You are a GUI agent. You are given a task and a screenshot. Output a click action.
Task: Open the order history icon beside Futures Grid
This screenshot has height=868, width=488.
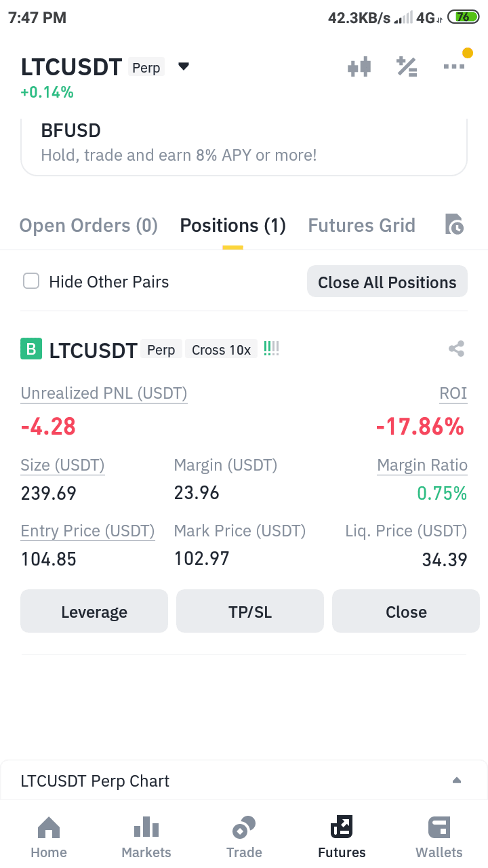[454, 224]
